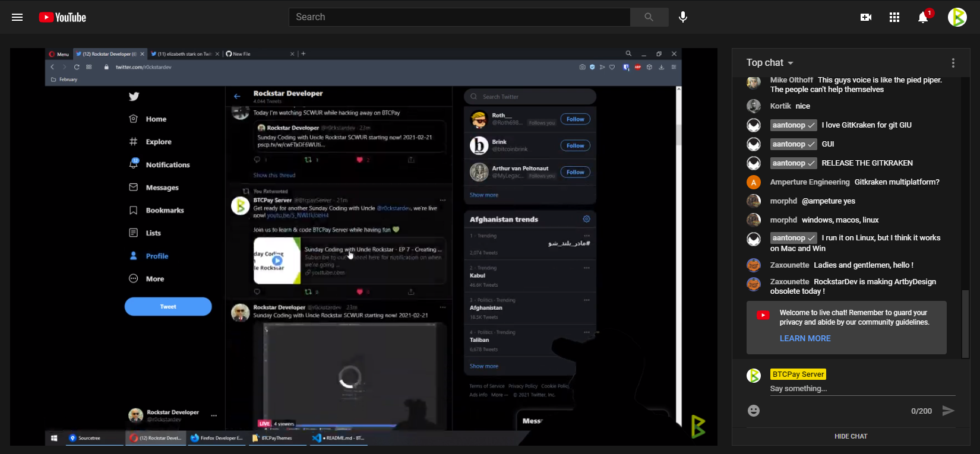Open Opera Menu button
The image size is (980, 454).
pos(59,54)
